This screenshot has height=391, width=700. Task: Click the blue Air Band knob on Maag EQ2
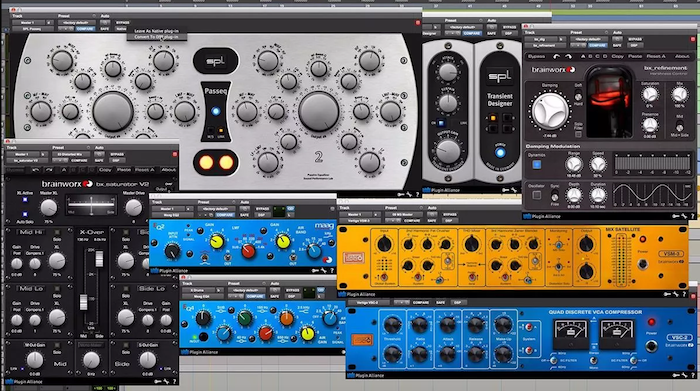click(x=314, y=251)
